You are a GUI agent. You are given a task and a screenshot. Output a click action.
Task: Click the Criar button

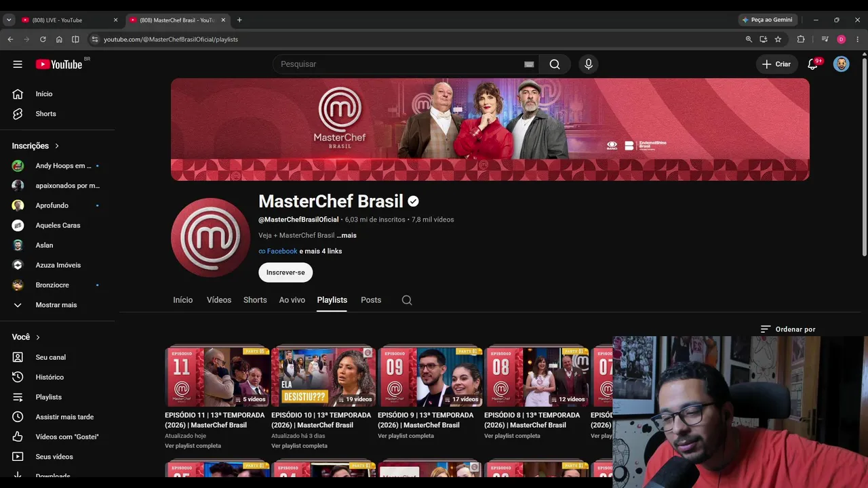[776, 64]
